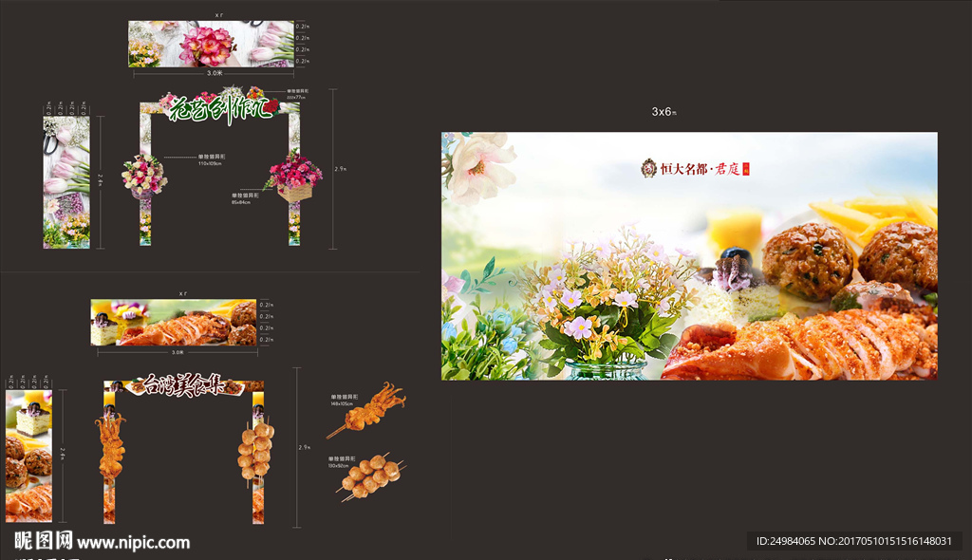The image size is (972, 560).
Task: Select the mixed bouquet on left flower arch column
Action: tap(144, 175)
